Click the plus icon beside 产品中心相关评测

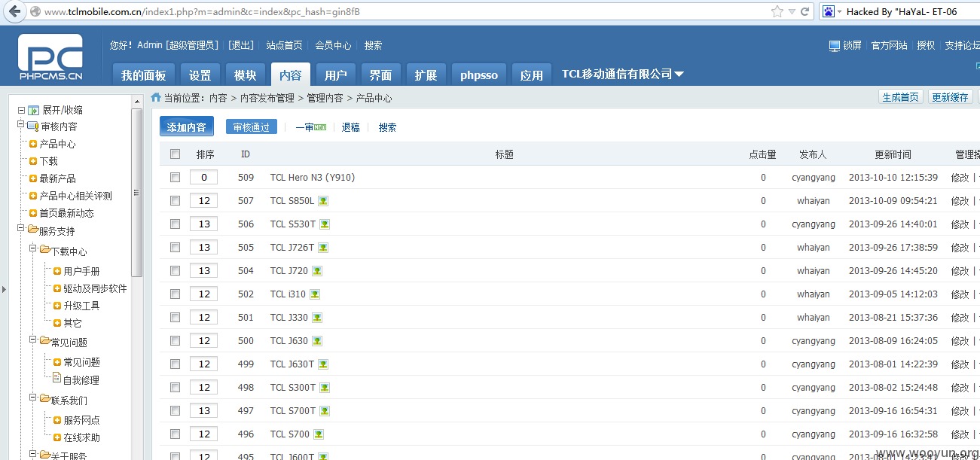[x=33, y=196]
